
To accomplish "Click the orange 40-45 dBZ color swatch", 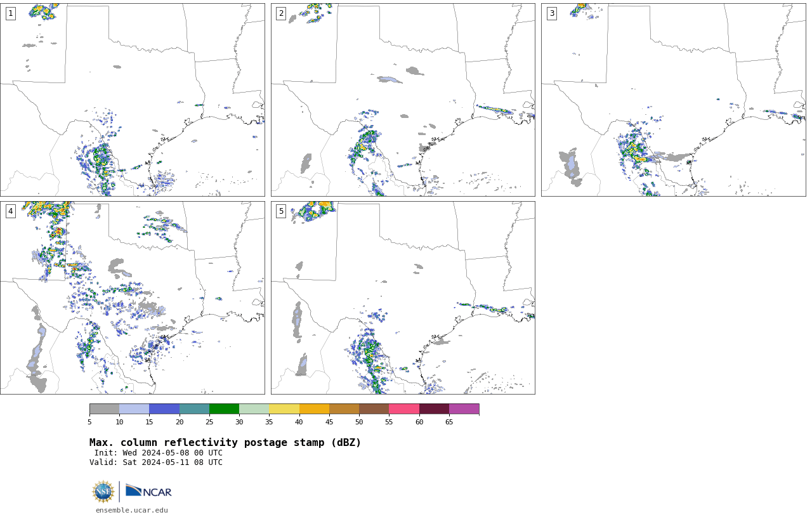I will click(314, 409).
